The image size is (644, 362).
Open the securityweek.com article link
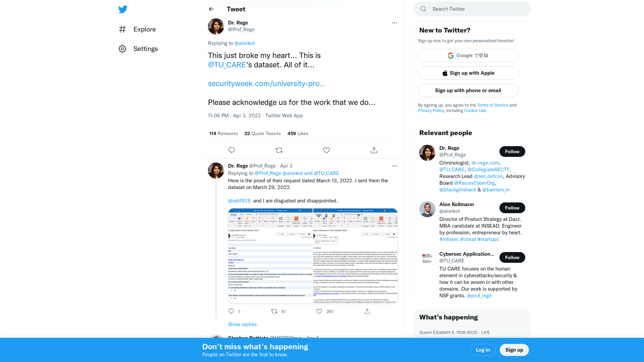click(x=266, y=84)
